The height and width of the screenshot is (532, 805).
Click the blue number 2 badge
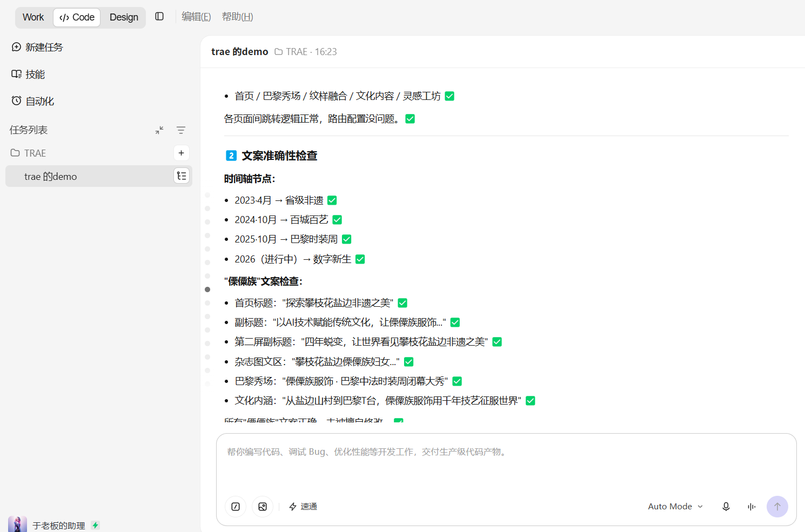pyautogui.click(x=231, y=156)
